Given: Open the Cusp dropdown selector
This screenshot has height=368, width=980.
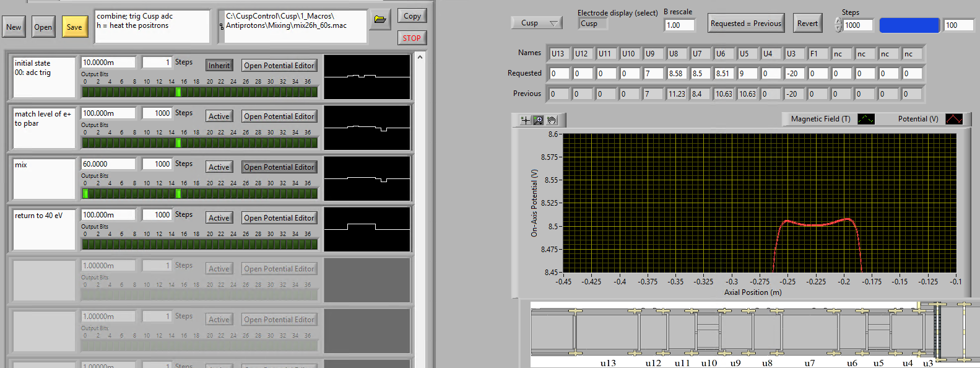Looking at the screenshot, I should [x=536, y=23].
